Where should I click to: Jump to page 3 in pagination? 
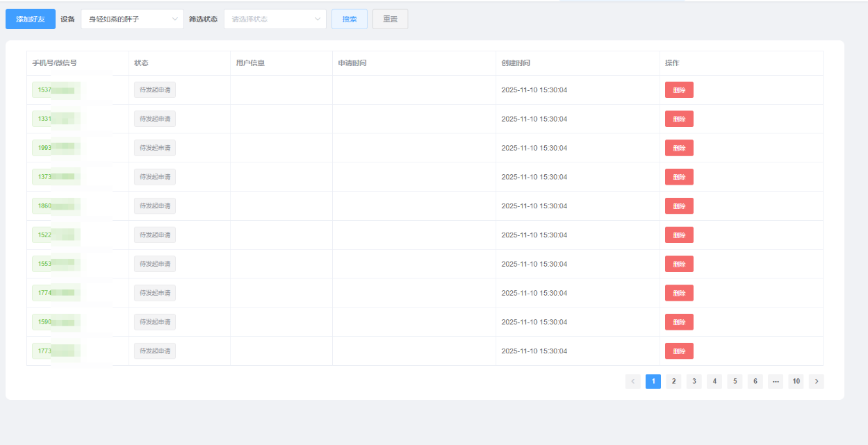pyautogui.click(x=694, y=381)
